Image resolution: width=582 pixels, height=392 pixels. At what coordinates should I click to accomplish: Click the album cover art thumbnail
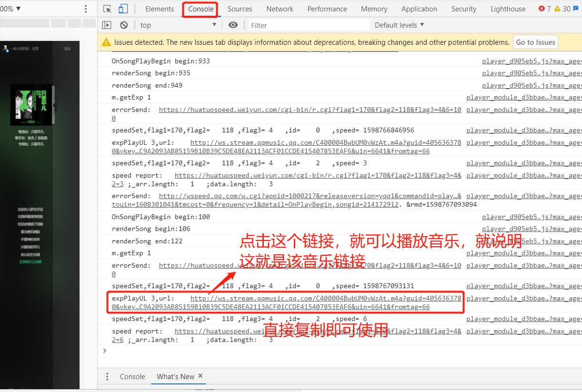(x=31, y=105)
